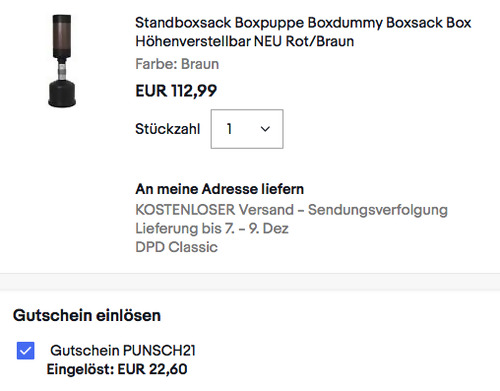Click the Stückzahl label
The width and height of the screenshot is (500, 391).
coord(168,129)
